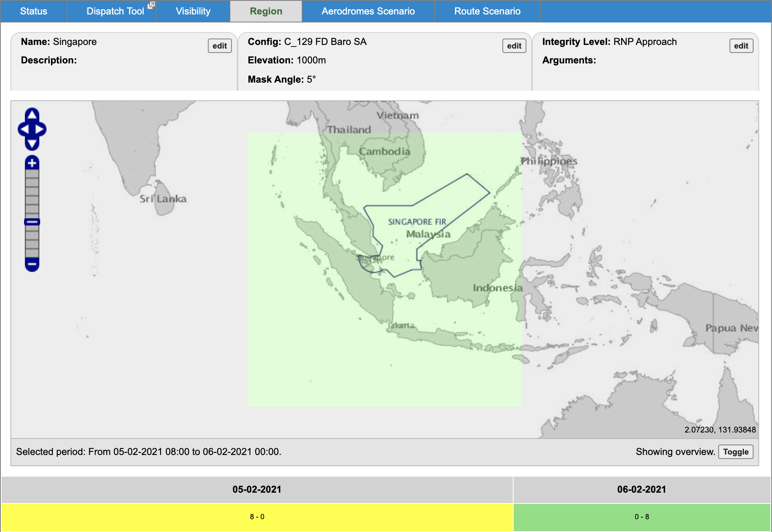This screenshot has height=532, width=772.
Task: Pan the map downward with the down arrow
Action: point(32,143)
